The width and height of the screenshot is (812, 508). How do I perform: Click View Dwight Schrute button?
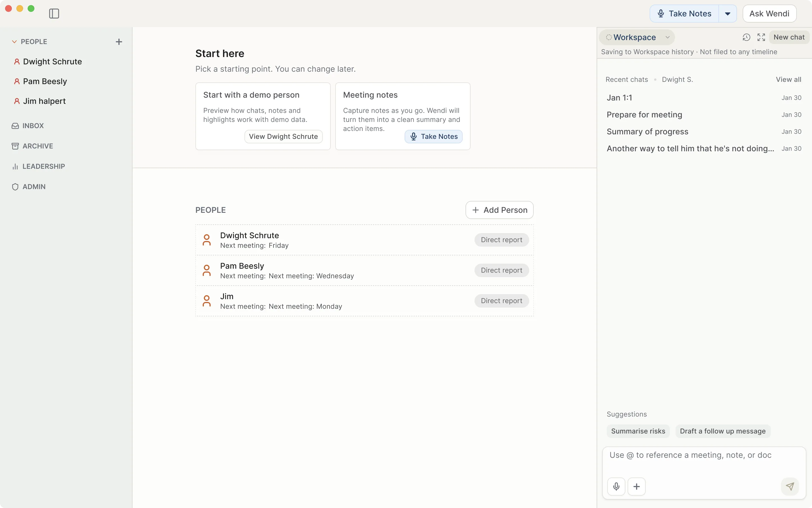283,136
